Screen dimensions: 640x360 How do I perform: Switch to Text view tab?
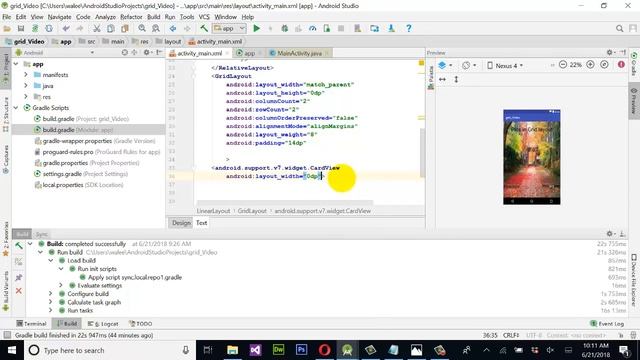pos(202,223)
